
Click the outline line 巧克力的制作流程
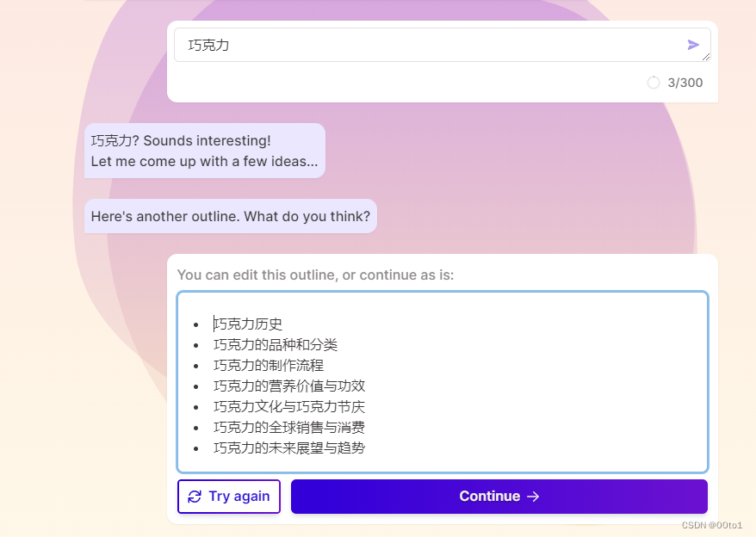point(269,366)
